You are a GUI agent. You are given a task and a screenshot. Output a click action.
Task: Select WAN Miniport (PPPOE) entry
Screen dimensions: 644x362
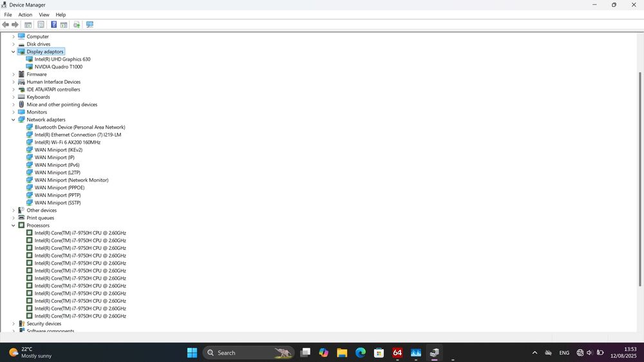59,187
